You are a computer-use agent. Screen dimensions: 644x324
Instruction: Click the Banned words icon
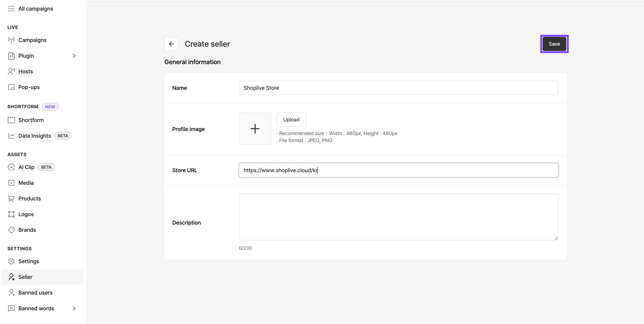pyautogui.click(x=11, y=308)
